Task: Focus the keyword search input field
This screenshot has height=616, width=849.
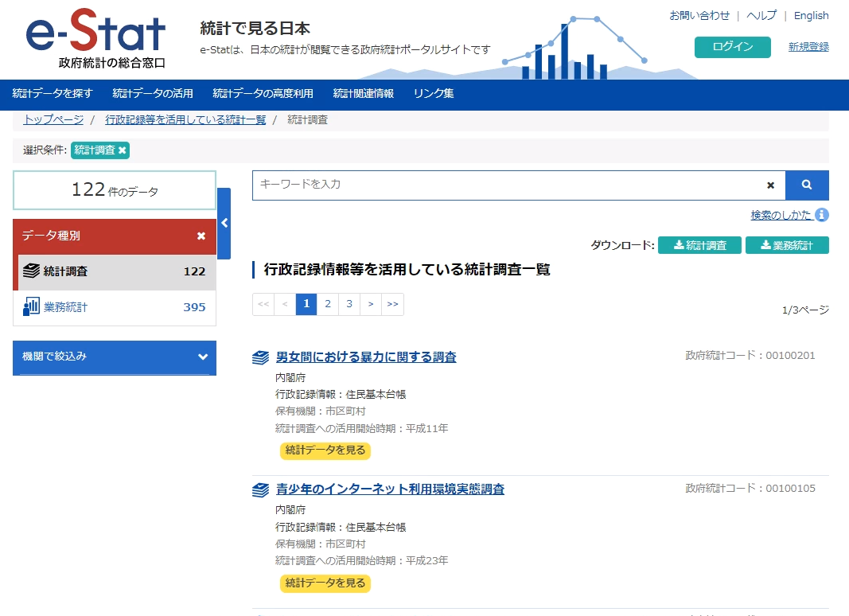Action: (509, 185)
